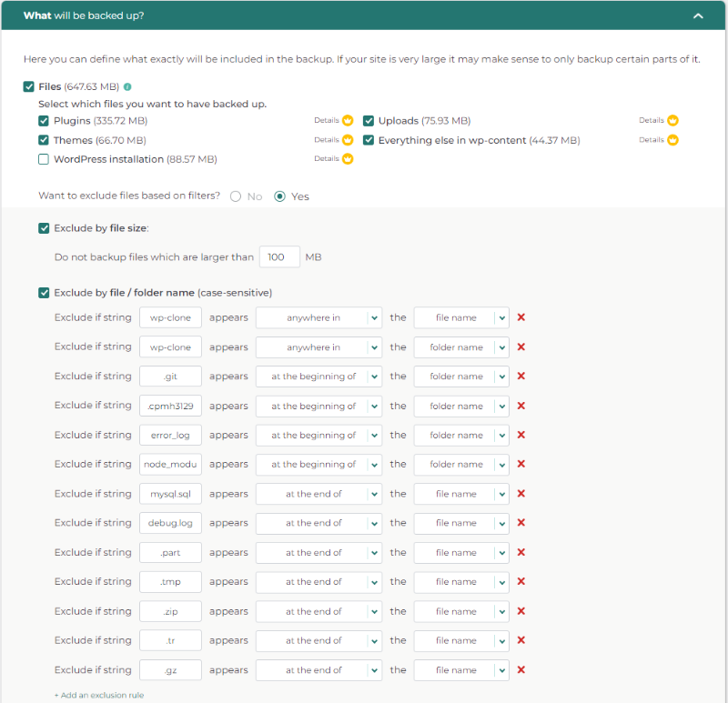Open position dropdown for error_log rule
This screenshot has width=728, height=703.
[318, 435]
